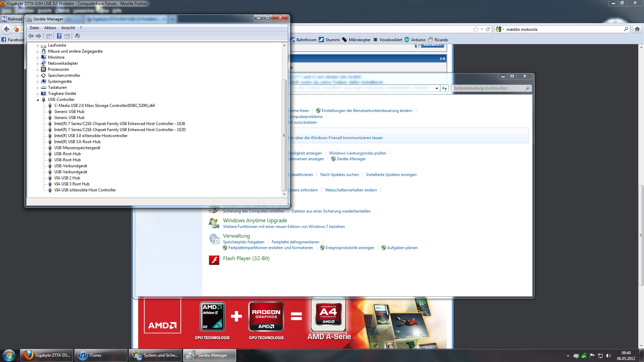
Task: Click the forward arrow in Geräte-Manager toolbar
Action: coord(39,36)
